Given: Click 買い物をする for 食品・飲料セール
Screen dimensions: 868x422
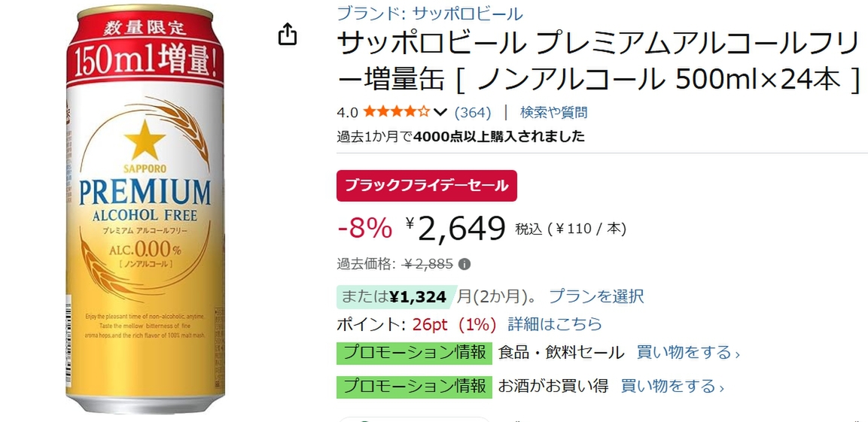Looking at the screenshot, I should coord(688,353).
